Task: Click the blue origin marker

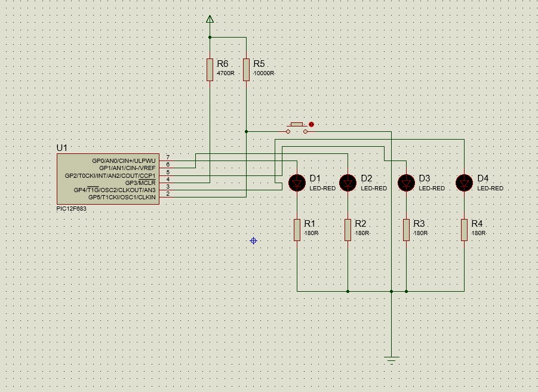Action: tap(253, 240)
